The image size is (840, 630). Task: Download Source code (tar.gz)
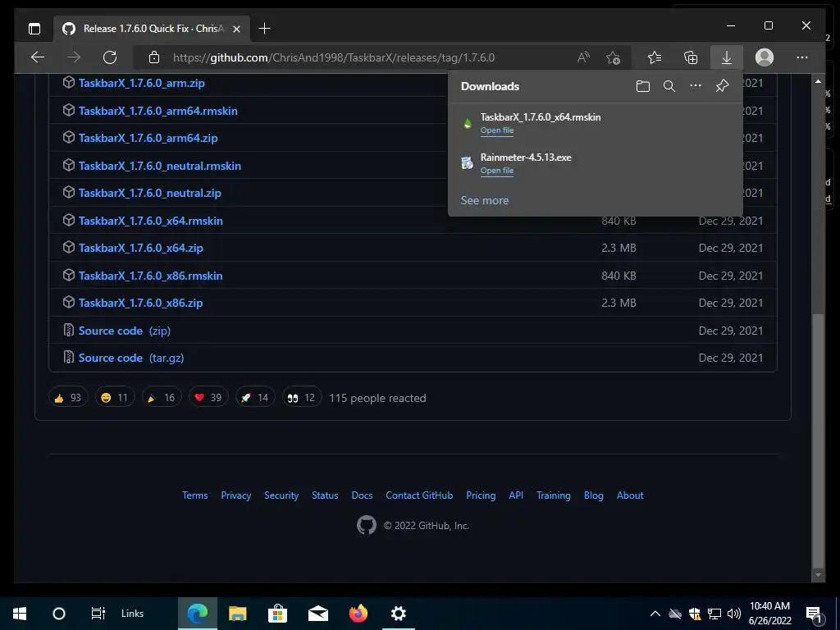131,358
